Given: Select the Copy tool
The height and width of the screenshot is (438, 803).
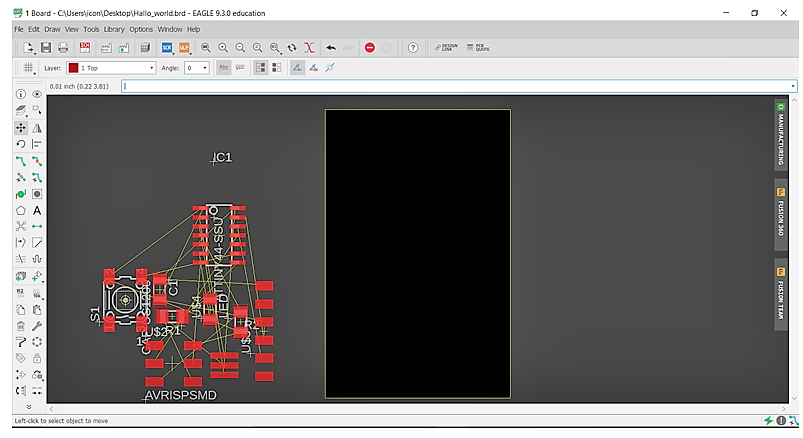Looking at the screenshot, I should pos(20,310).
